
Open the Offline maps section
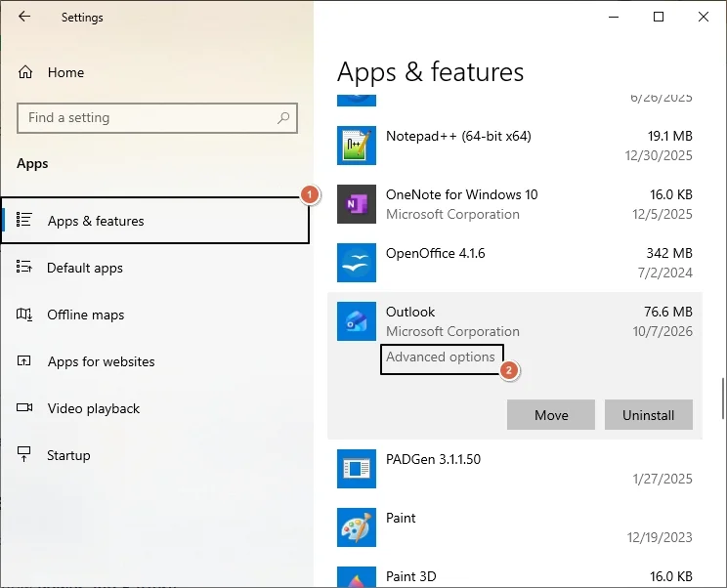pyautogui.click(x=155, y=315)
